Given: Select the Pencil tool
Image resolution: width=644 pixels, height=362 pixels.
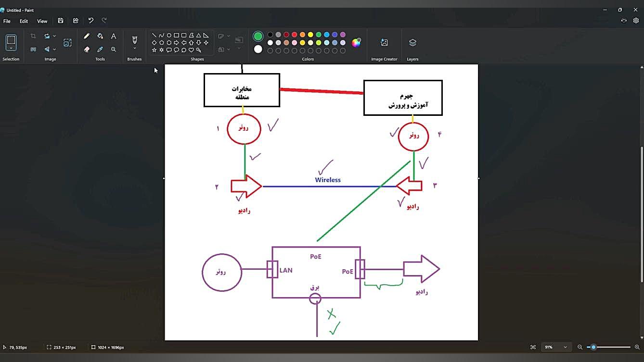Looking at the screenshot, I should [87, 36].
